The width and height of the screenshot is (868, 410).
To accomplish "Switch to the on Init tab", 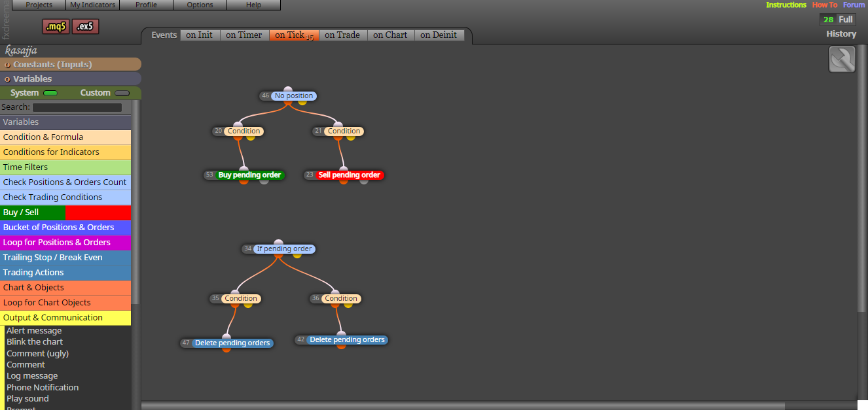I will [199, 35].
